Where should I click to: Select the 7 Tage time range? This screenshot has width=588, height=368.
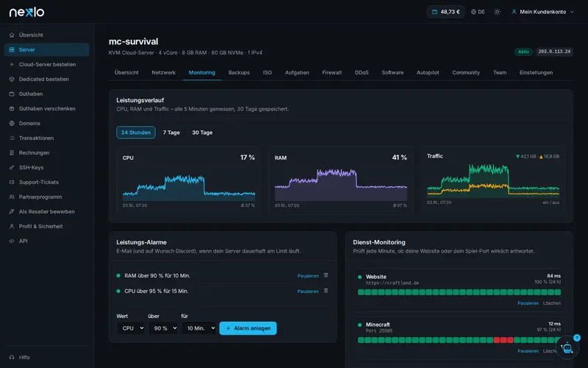[171, 132]
